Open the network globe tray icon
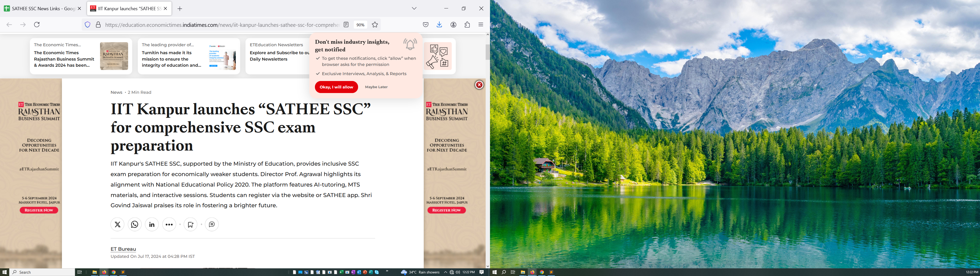This screenshot has width=980, height=276. click(451, 272)
